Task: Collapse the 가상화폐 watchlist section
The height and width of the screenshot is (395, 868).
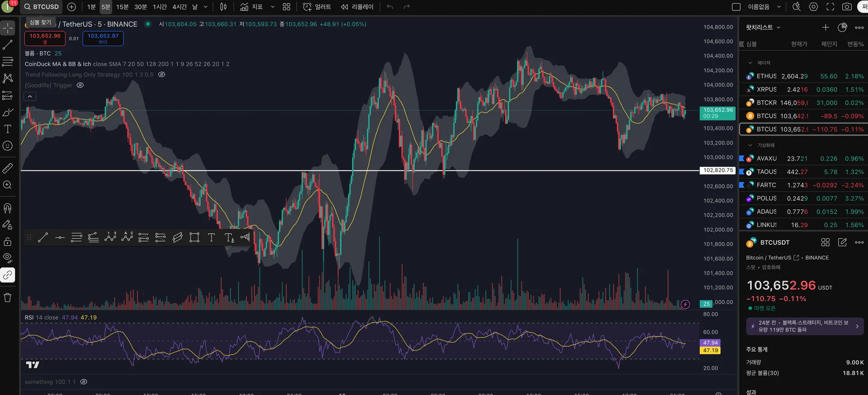Action: pos(750,145)
